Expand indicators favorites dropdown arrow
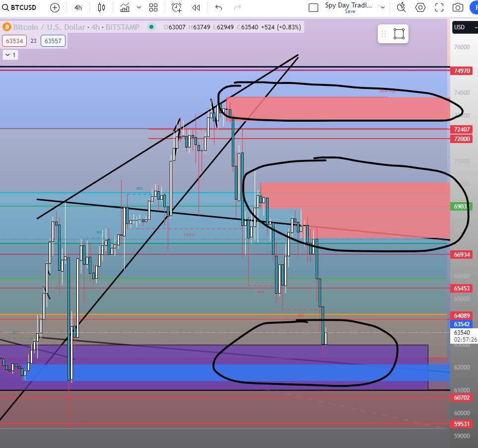The image size is (478, 448). [x=139, y=7]
